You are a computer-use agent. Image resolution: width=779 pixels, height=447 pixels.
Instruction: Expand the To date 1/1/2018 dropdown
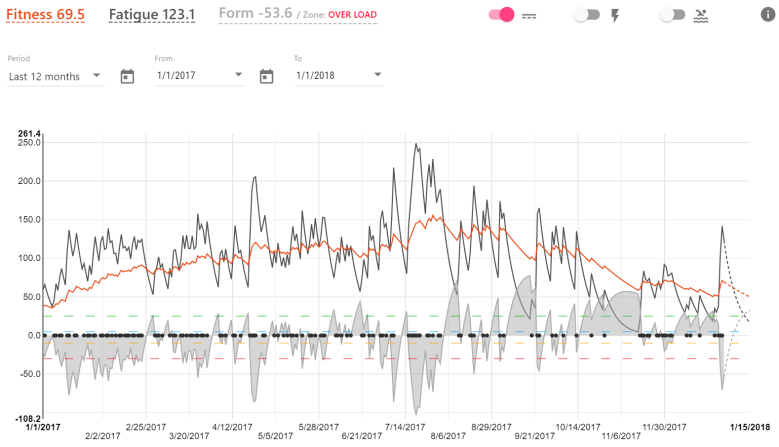[x=338, y=76]
